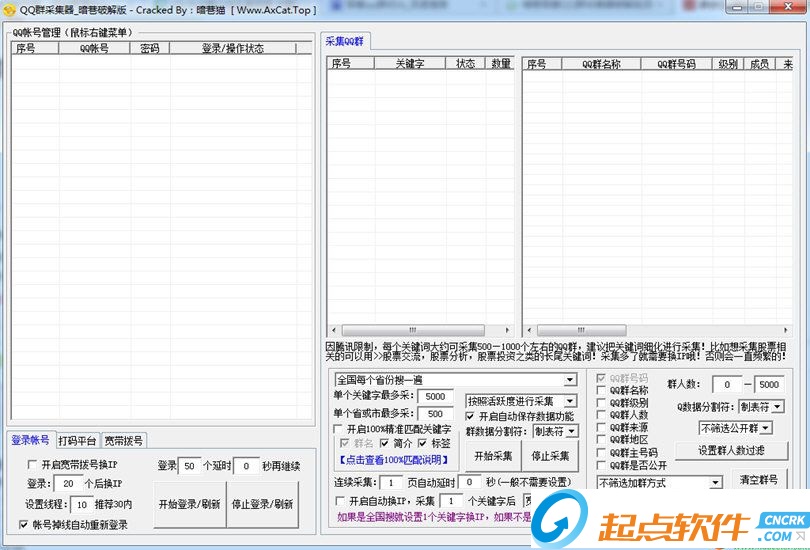
Task: Toggle the 简介 checkbox
Action: 384,443
